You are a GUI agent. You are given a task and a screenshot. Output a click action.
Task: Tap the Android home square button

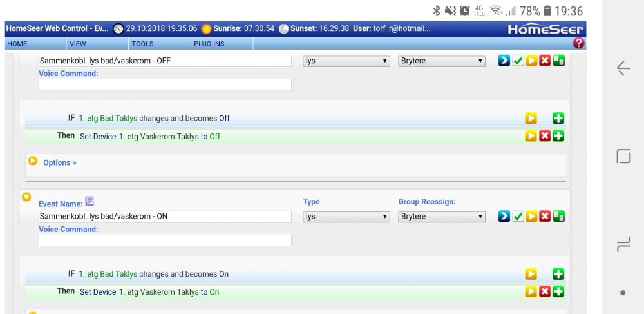pos(623,157)
